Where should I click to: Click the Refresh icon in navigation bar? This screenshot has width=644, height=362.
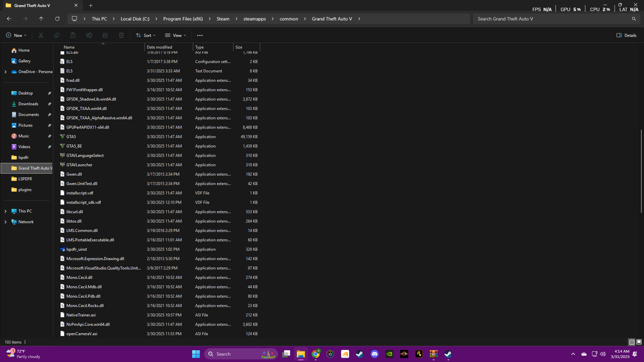[x=57, y=19]
